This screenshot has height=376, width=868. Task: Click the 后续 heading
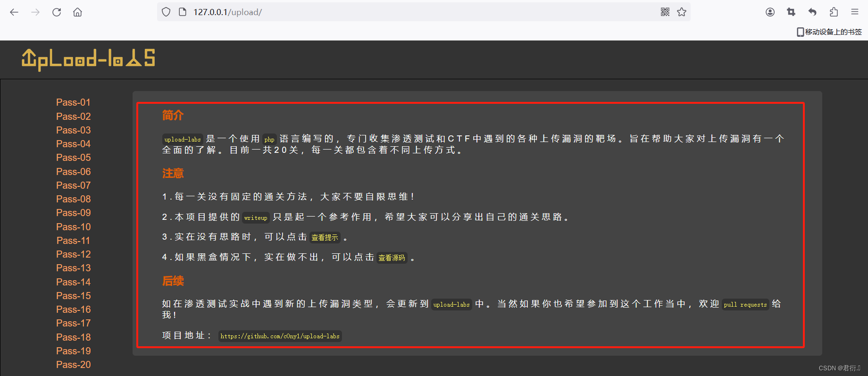(173, 281)
